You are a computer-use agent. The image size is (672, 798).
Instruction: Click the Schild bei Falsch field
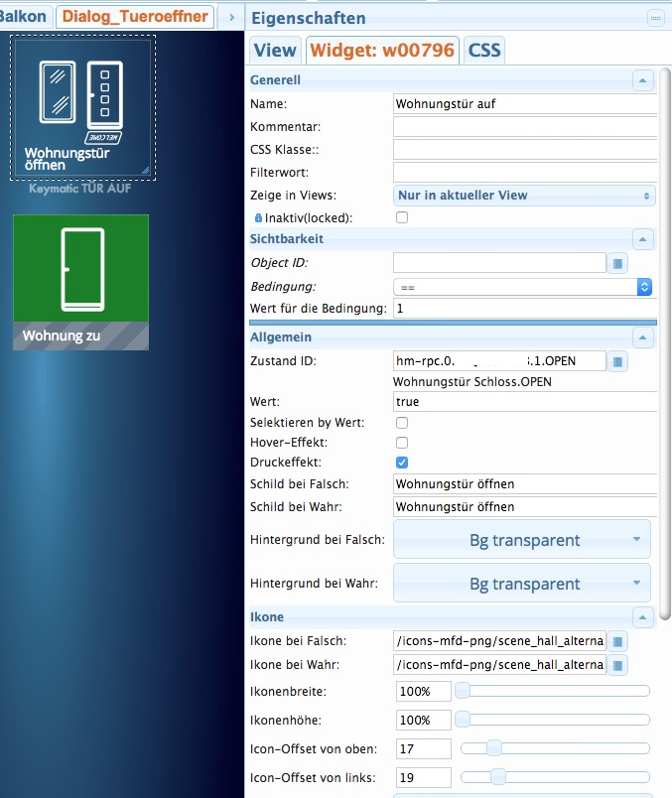525,484
